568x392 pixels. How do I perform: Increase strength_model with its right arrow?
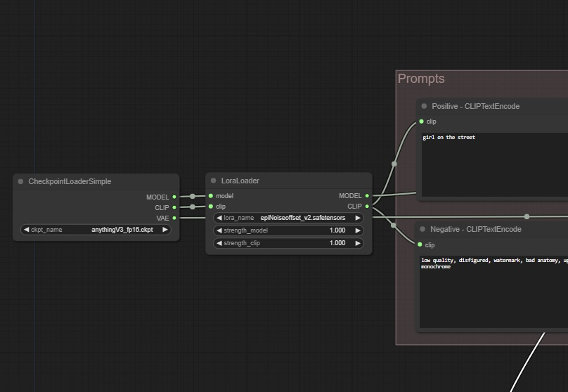click(x=358, y=230)
